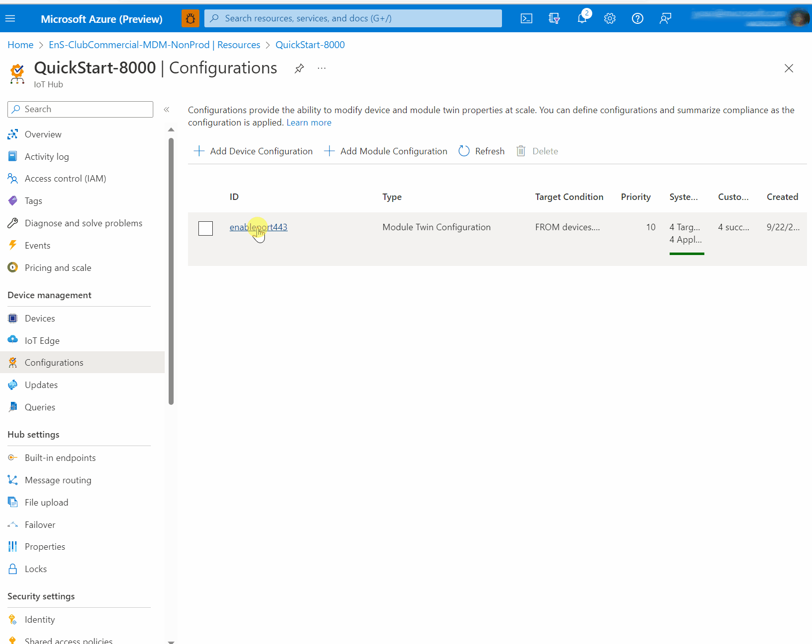Image resolution: width=812 pixels, height=644 pixels.
Task: Open the more options ellipsis near title
Action: click(x=321, y=68)
